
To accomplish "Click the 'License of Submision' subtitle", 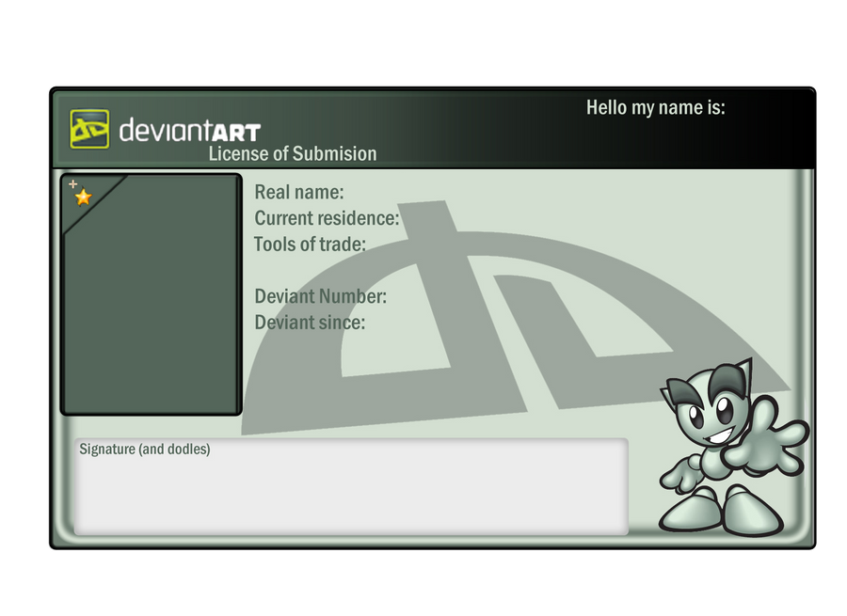I will 293,154.
